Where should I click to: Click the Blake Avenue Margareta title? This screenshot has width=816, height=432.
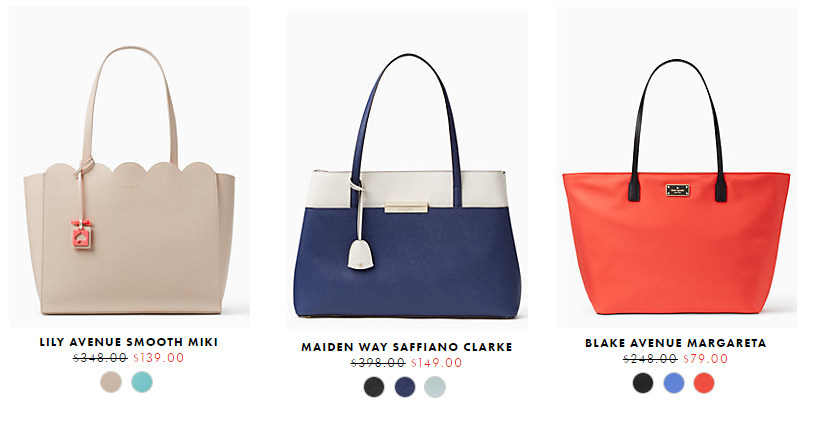675,343
